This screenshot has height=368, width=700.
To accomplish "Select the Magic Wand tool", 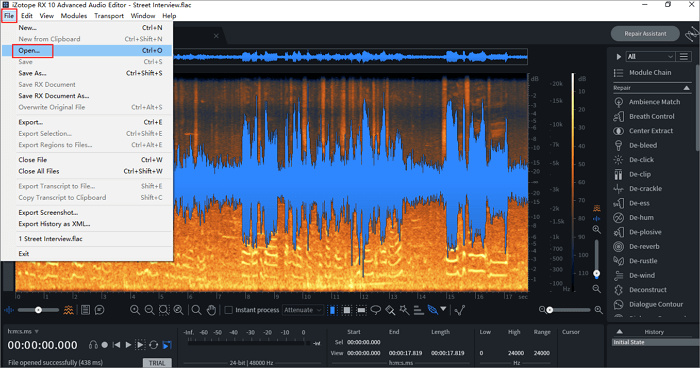I will tap(404, 309).
